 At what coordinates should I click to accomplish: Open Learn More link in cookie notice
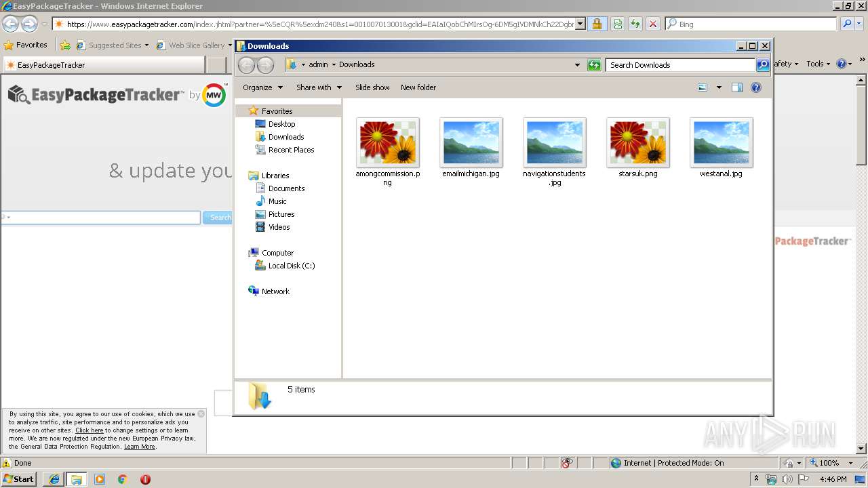point(140,447)
